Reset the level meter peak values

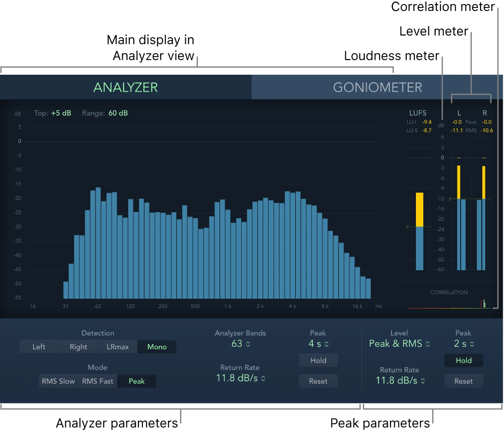point(463,381)
